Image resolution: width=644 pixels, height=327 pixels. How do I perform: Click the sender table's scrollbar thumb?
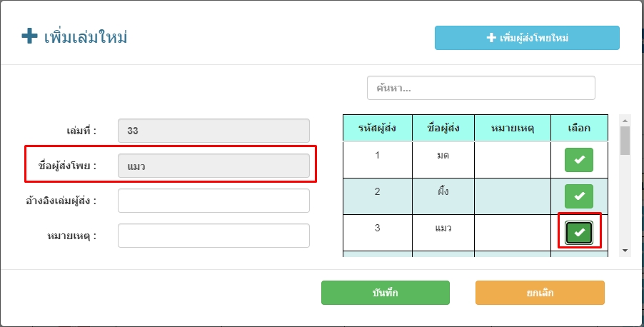tap(625, 140)
